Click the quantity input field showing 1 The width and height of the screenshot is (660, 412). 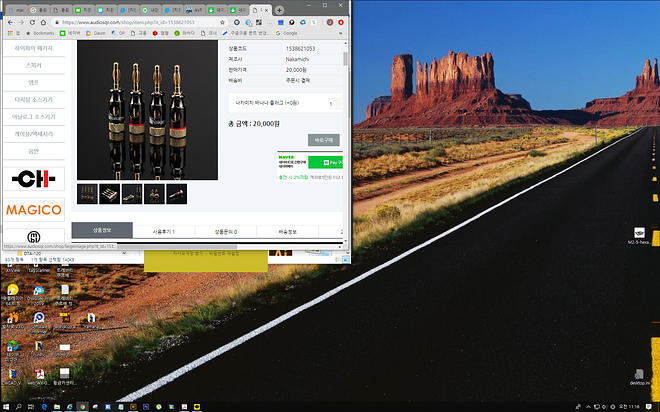click(x=331, y=103)
